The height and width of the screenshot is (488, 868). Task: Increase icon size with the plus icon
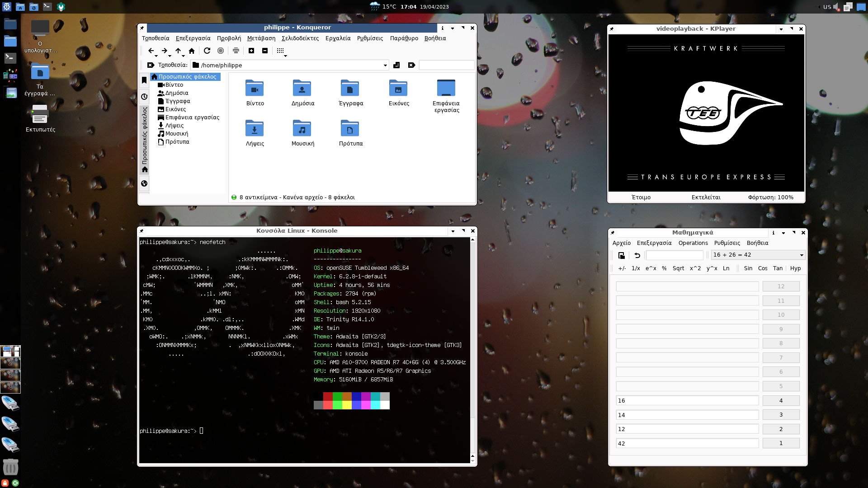[x=251, y=51]
